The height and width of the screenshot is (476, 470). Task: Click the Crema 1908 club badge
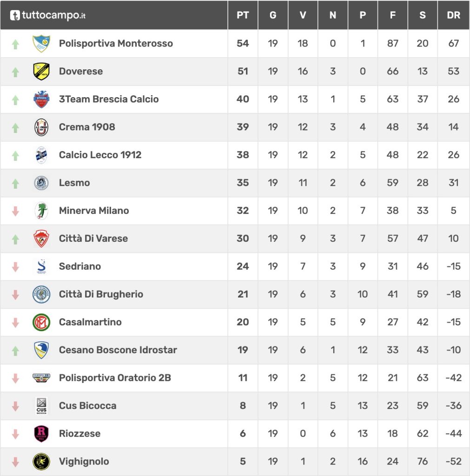(x=41, y=127)
